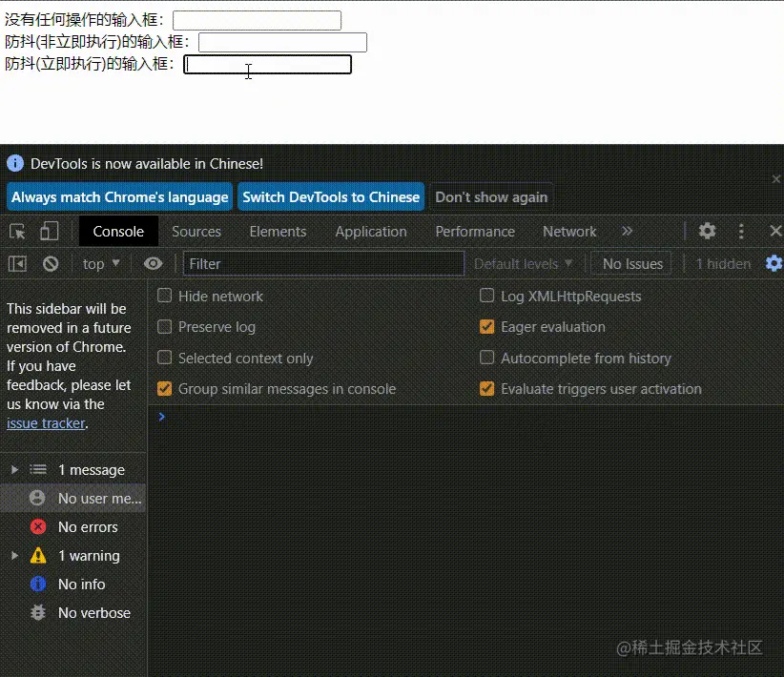
Task: Expand the 1 message arrow
Action: pyautogui.click(x=14, y=469)
